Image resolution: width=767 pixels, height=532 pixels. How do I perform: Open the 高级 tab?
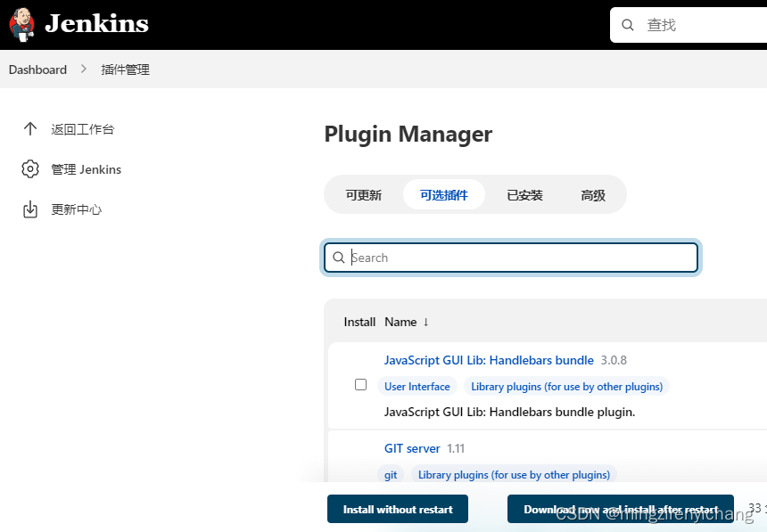593,195
